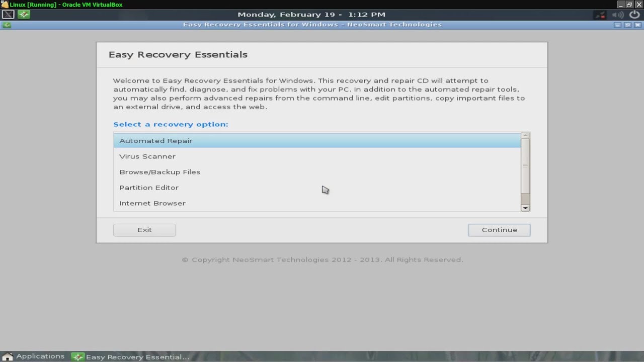
Task: Select the Virus Scanner option
Action: [x=317, y=156]
